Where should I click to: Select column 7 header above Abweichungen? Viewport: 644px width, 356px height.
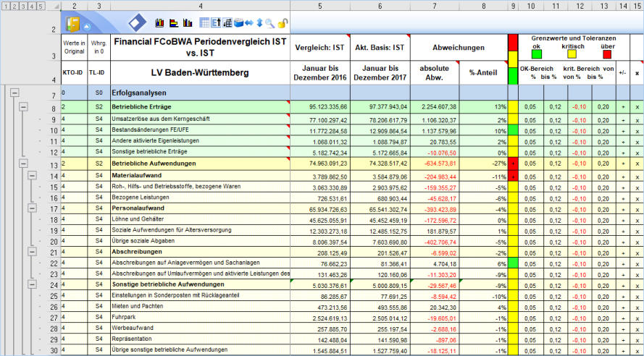(x=434, y=5)
